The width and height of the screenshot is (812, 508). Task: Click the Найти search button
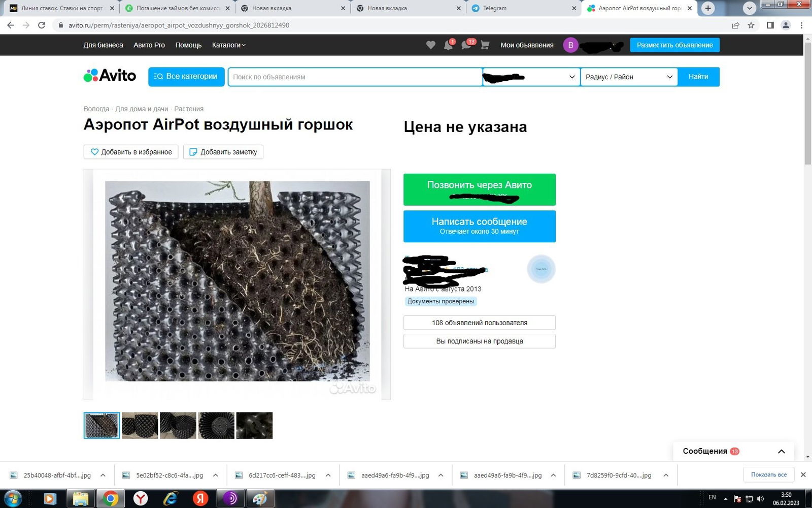tap(698, 77)
